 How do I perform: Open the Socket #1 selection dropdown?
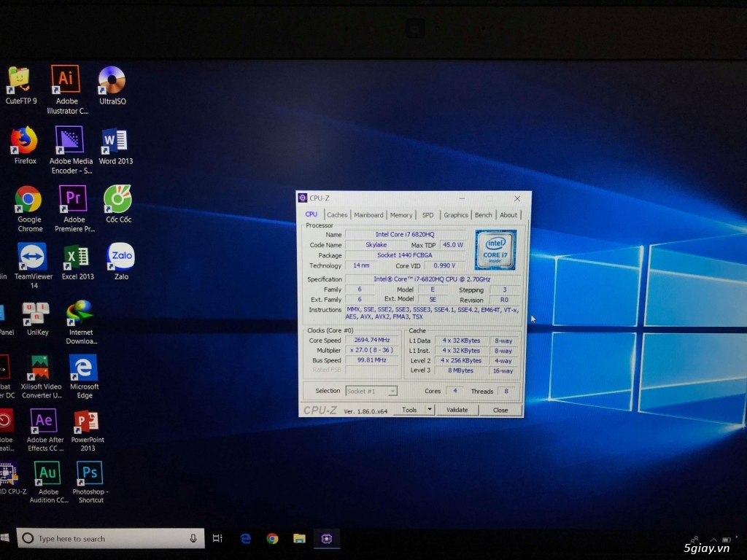[371, 391]
